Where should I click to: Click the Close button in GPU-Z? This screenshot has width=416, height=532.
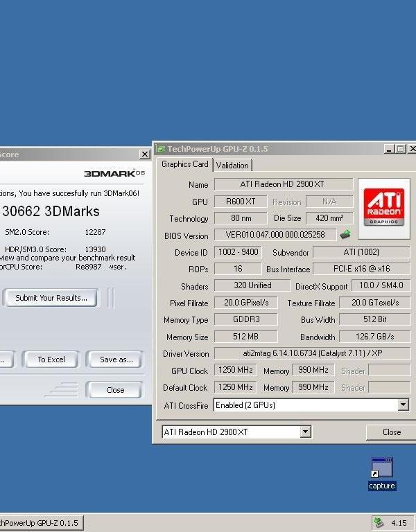[392, 432]
